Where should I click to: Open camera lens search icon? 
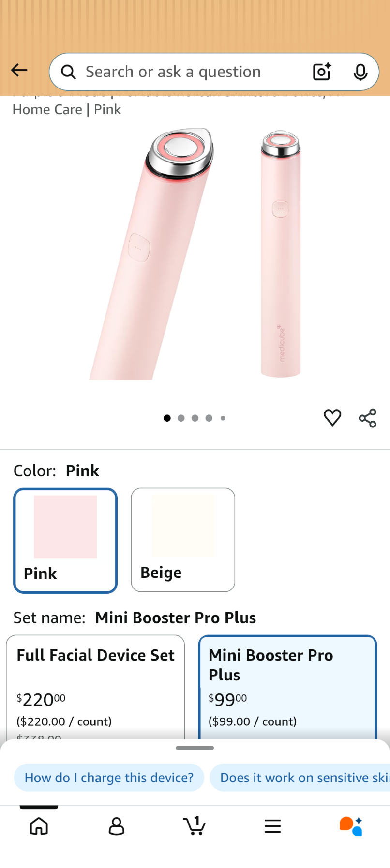click(322, 72)
